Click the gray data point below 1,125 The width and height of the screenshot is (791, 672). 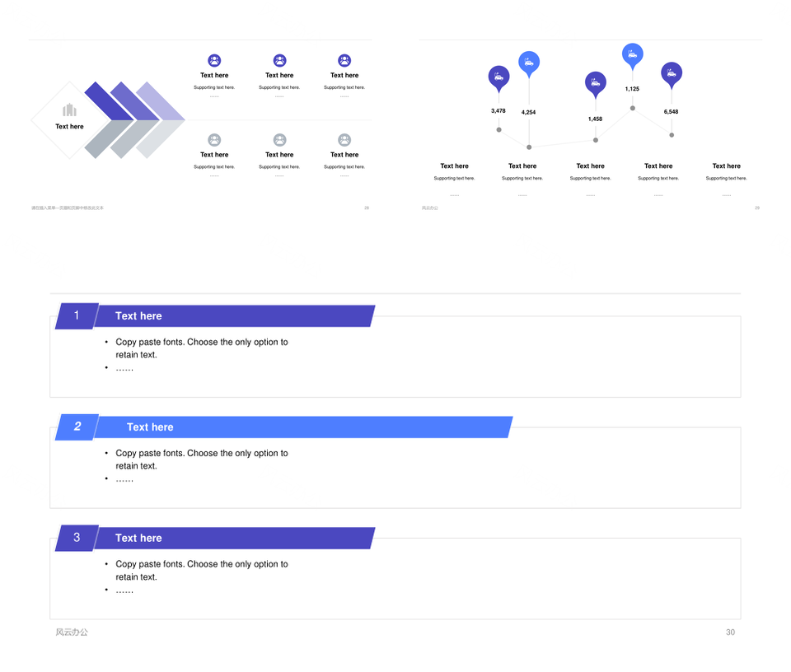(x=633, y=108)
